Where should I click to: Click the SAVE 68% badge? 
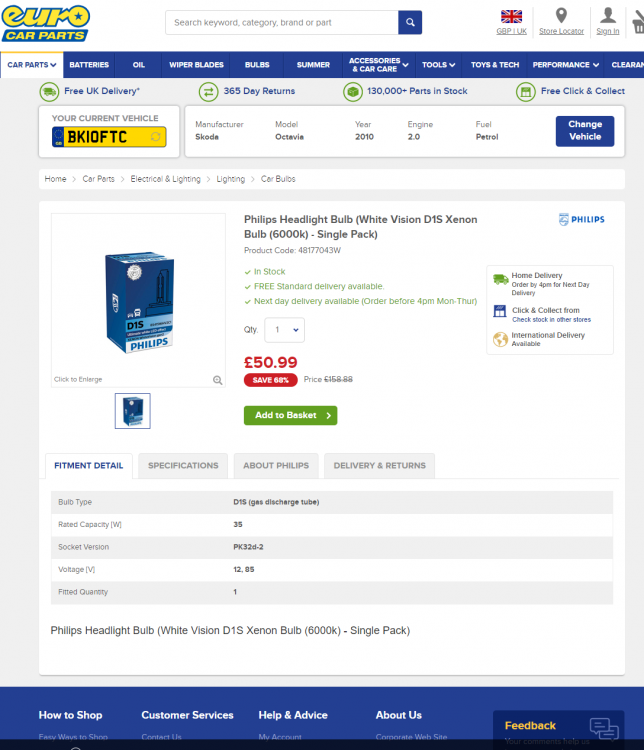click(x=270, y=380)
